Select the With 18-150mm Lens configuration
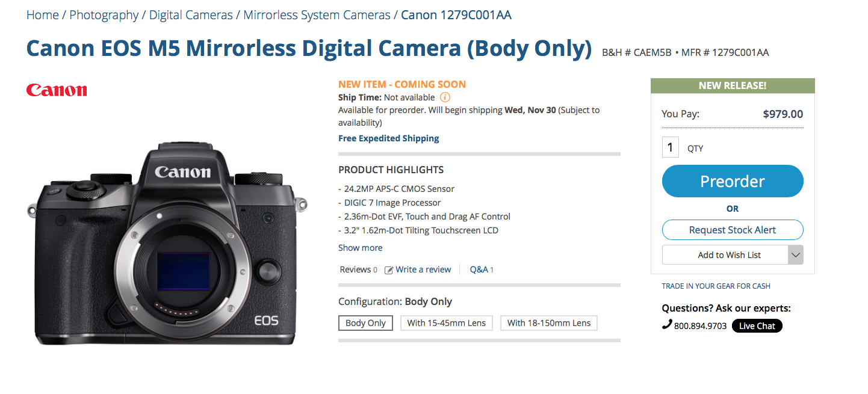 click(549, 323)
